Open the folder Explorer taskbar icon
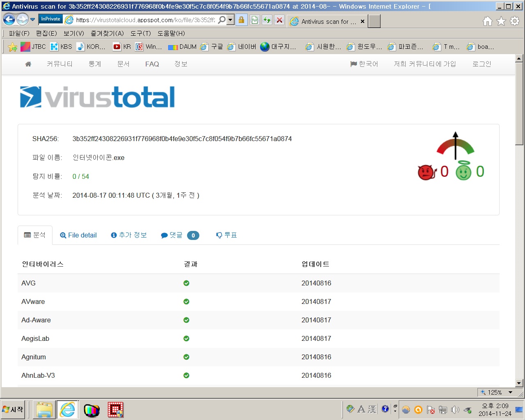Viewport: 525px width, 420px height. [x=44, y=409]
